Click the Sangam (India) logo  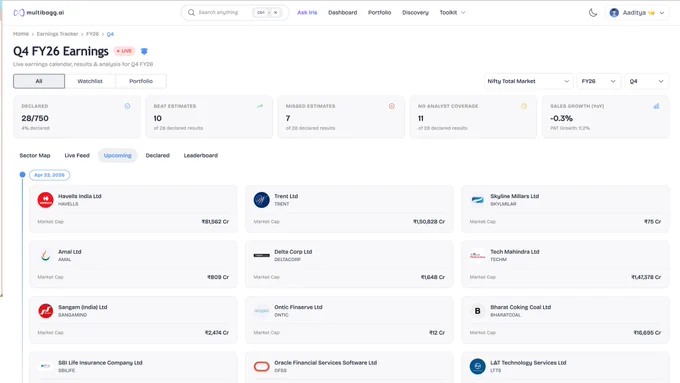(46, 311)
